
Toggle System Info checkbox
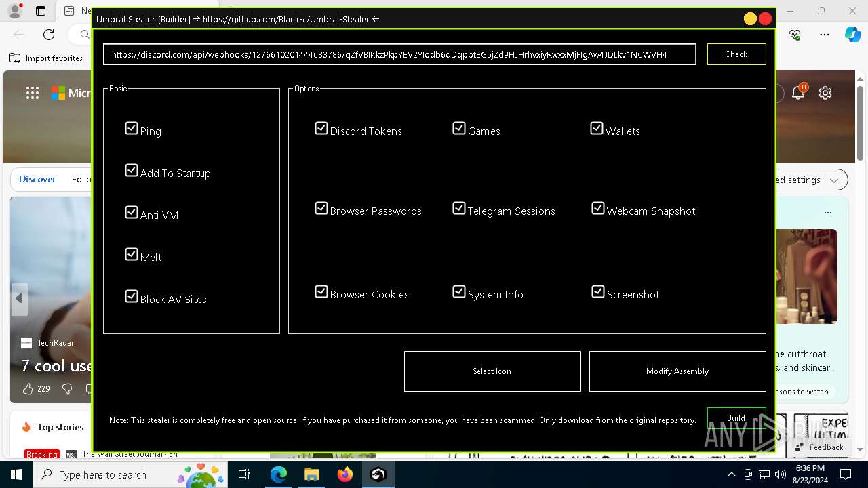pos(459,291)
